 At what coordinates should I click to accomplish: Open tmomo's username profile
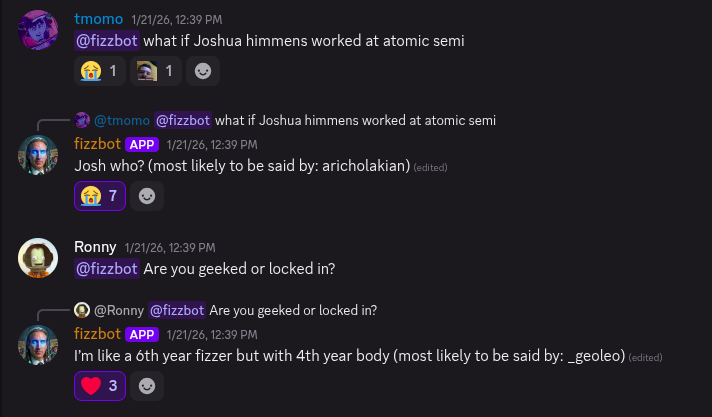[98, 19]
